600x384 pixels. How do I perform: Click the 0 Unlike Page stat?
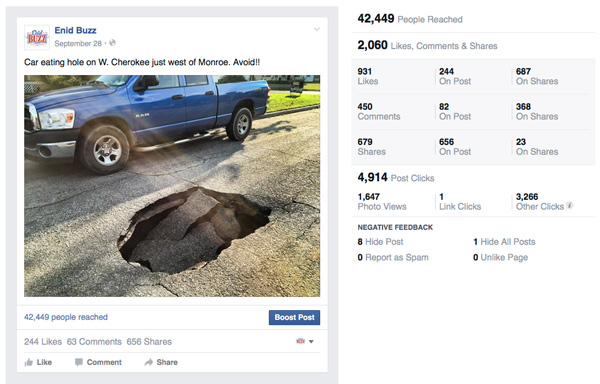pos(501,257)
